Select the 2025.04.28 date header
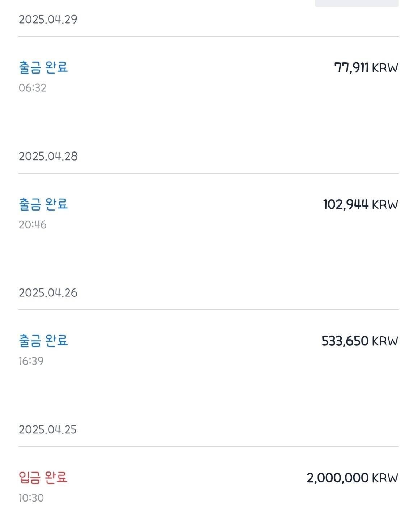The image size is (417, 532). pos(48,156)
